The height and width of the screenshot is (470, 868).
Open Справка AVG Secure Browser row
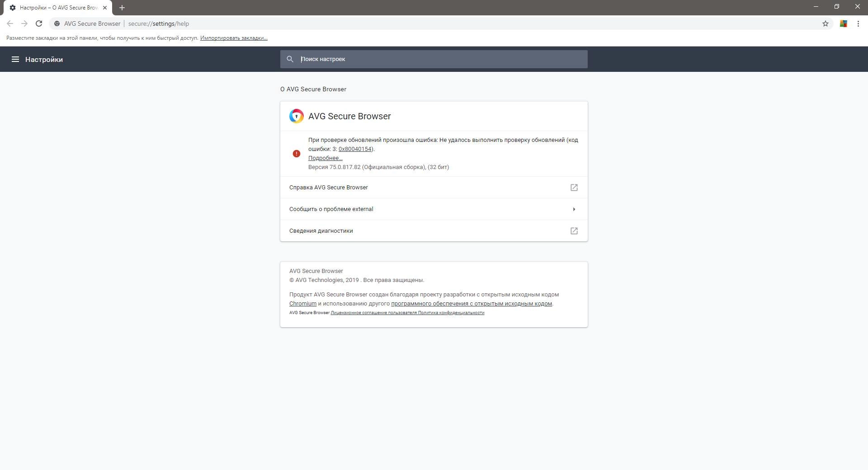click(434, 188)
